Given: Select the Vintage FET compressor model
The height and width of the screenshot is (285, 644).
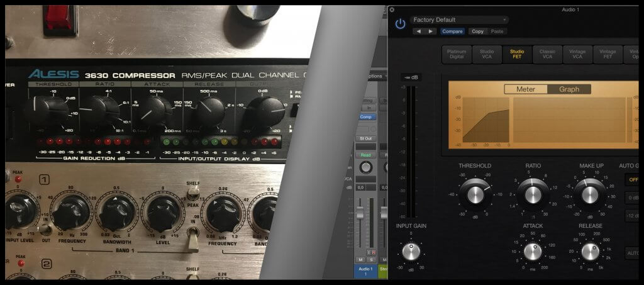Looking at the screenshot, I should point(608,54).
